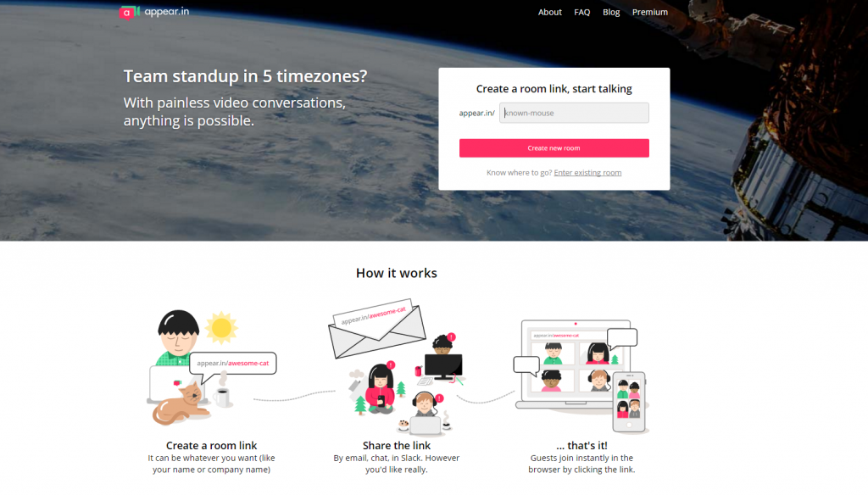Click the Create new room button

coord(554,147)
